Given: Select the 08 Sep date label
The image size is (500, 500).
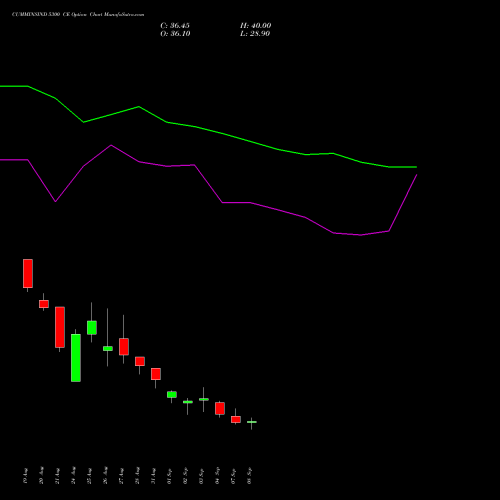Looking at the screenshot, I should pyautogui.click(x=250, y=476).
